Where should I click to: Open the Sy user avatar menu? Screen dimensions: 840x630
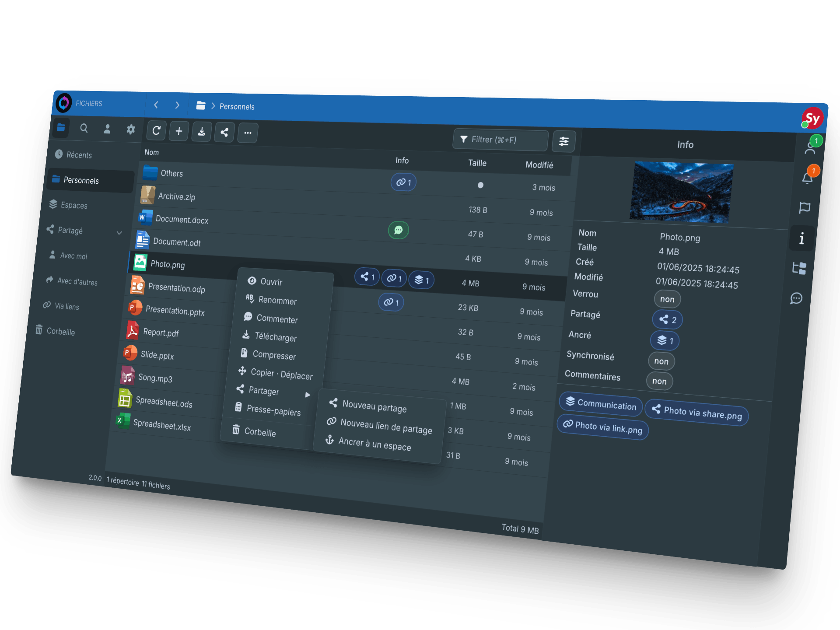pos(812,119)
